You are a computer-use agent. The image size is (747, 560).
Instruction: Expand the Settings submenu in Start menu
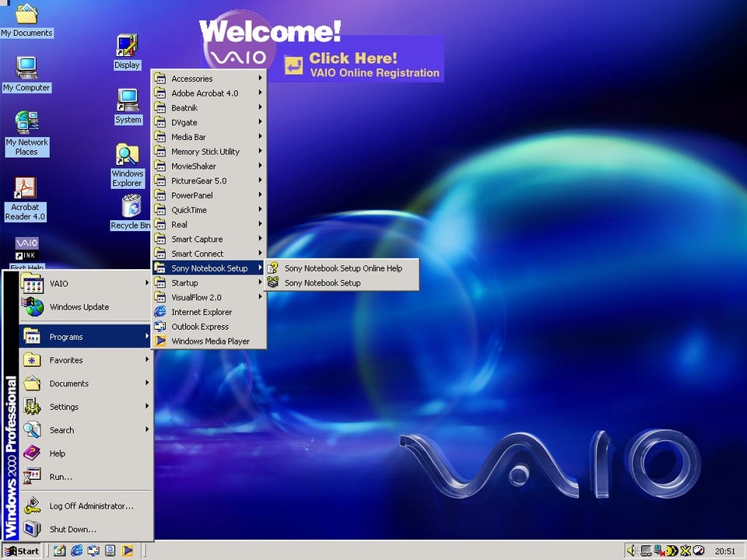click(x=86, y=407)
